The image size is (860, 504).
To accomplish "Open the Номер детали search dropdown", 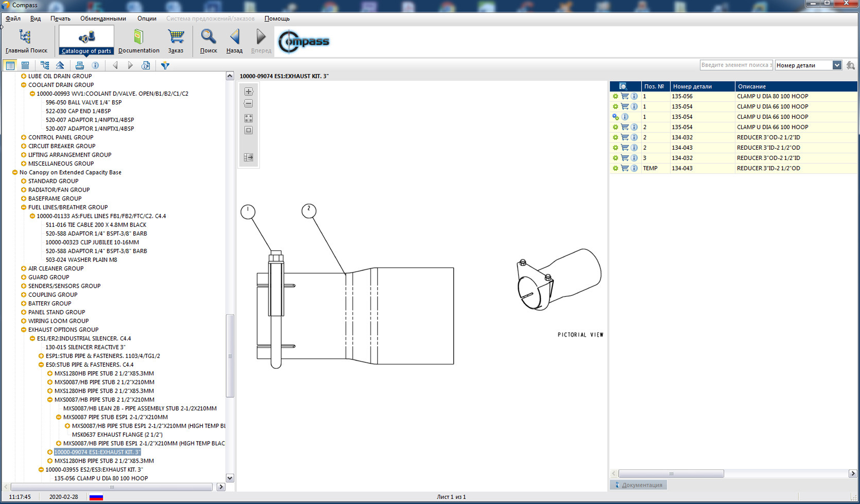I will pyautogui.click(x=837, y=65).
